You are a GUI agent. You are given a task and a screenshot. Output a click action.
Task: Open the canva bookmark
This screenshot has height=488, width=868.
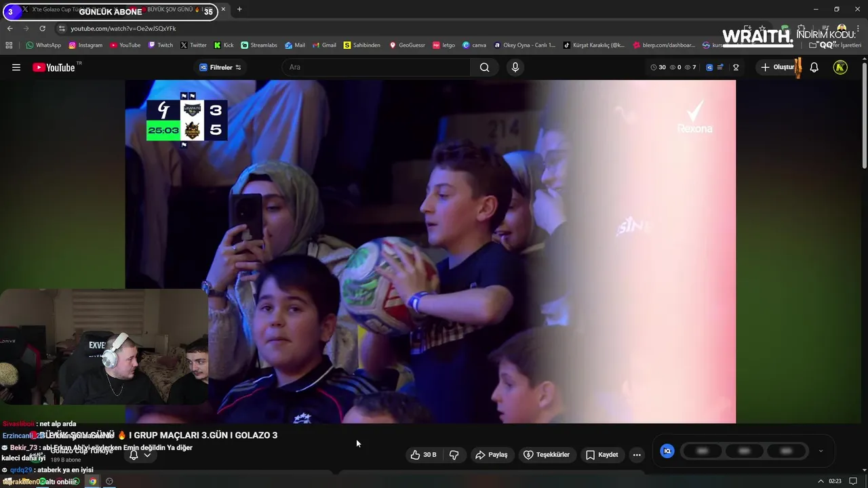pos(475,45)
